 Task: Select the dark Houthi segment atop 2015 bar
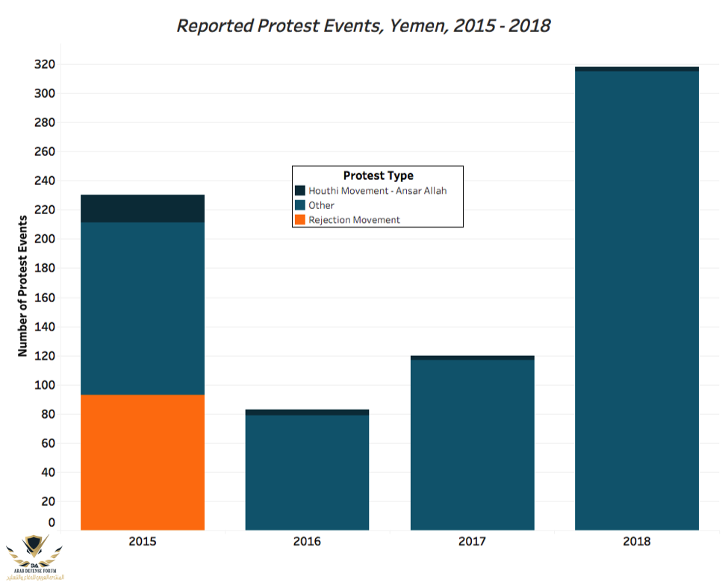[x=143, y=208]
